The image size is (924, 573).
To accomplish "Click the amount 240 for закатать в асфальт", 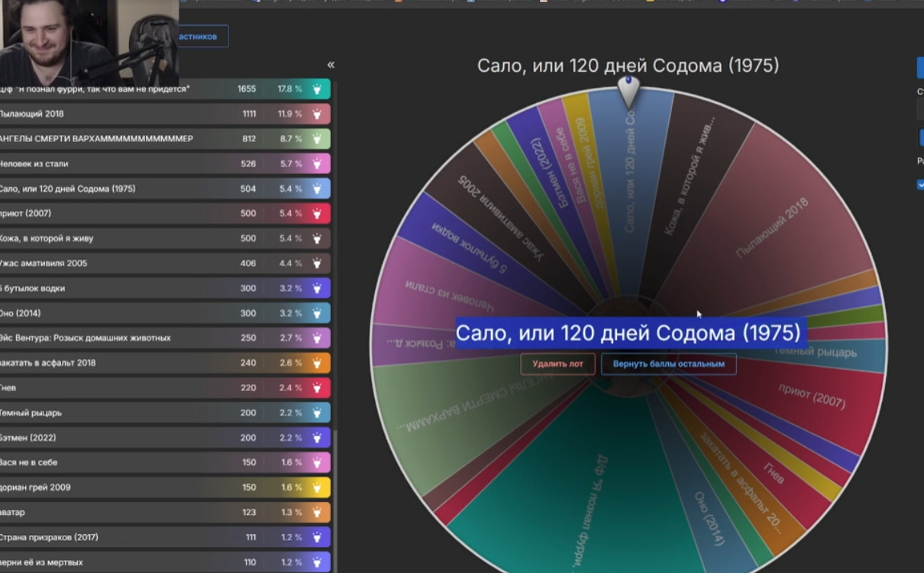I will (248, 363).
